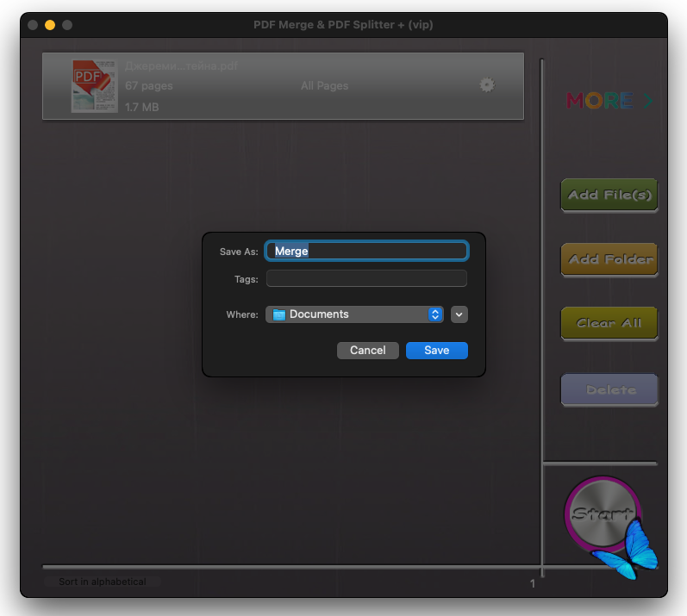Click the gear settings icon on the PDF row
This screenshot has width=687, height=616.
(x=487, y=85)
